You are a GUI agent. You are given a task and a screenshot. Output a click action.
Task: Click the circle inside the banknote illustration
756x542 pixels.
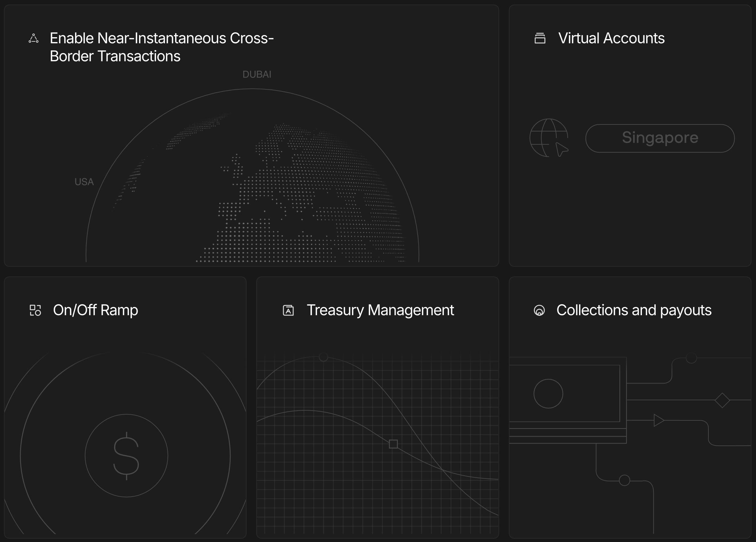(x=548, y=394)
